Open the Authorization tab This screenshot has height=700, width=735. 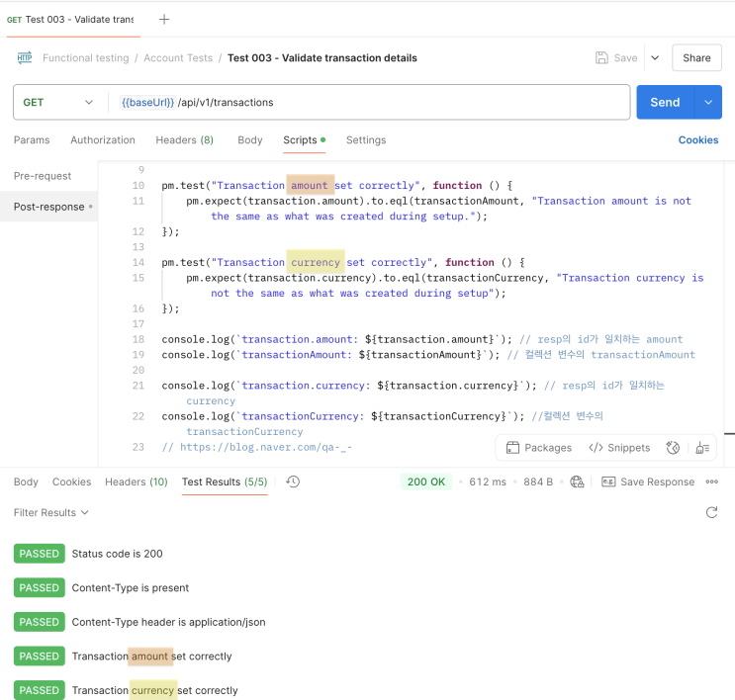103,140
